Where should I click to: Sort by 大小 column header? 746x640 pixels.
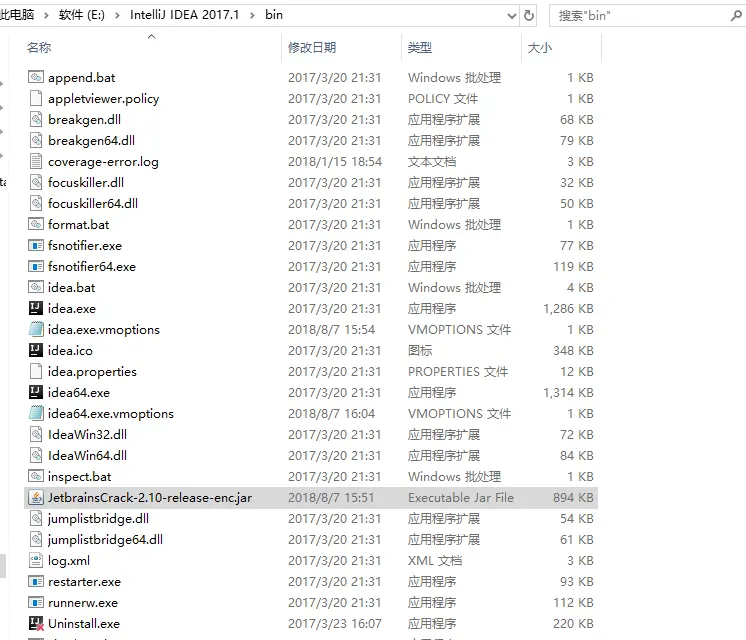[x=540, y=47]
